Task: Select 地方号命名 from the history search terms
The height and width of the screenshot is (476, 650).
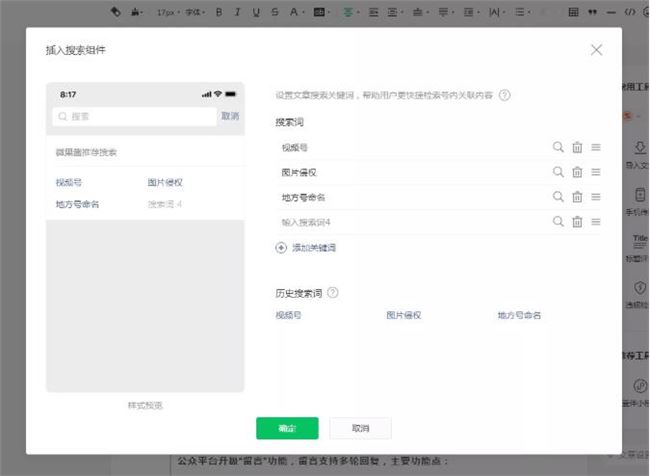Action: pos(519,316)
